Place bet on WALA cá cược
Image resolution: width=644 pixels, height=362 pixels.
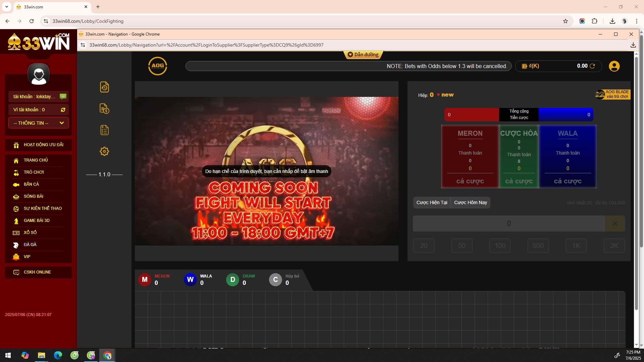click(x=568, y=181)
